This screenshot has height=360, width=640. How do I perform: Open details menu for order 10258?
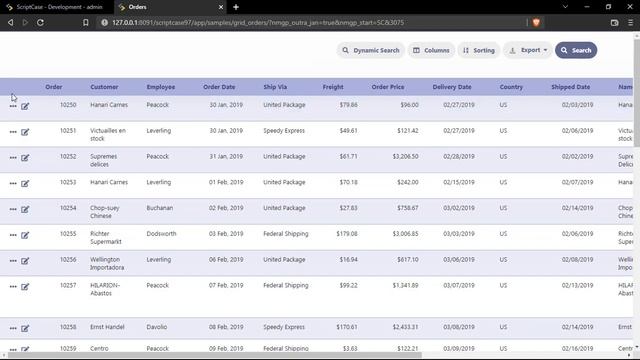(13, 328)
